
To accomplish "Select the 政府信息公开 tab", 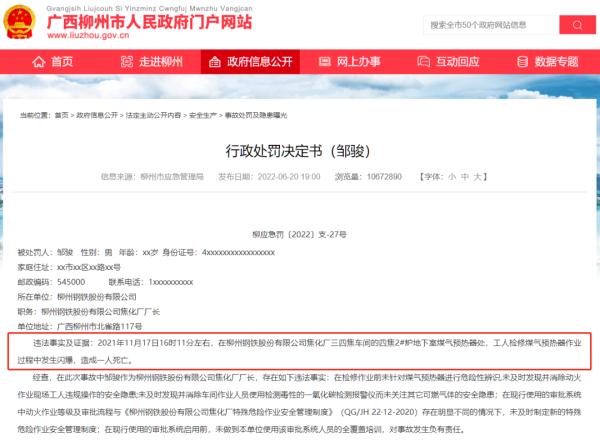I will click(250, 62).
